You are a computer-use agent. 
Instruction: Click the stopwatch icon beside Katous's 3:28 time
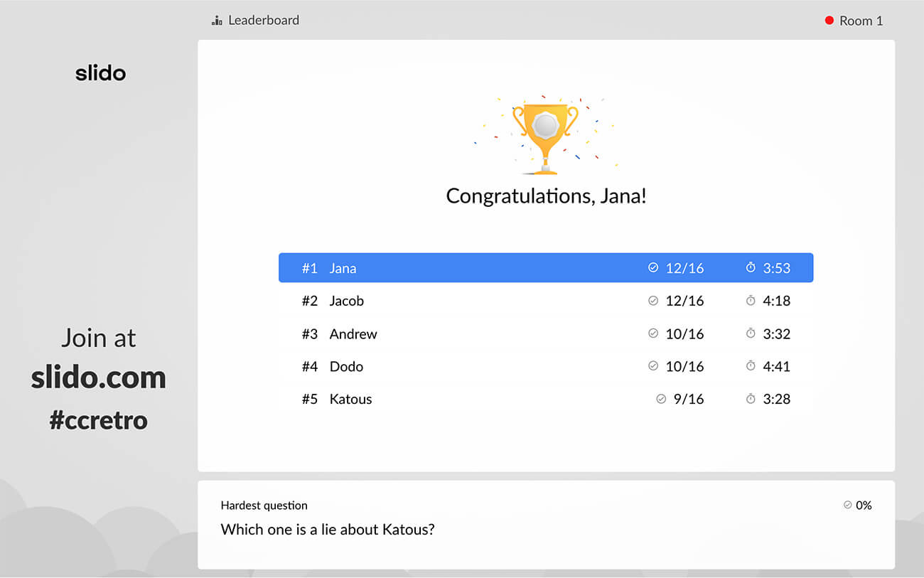[751, 399]
